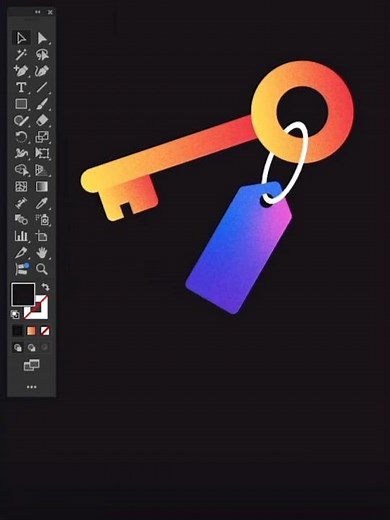Pick the Paintbrush tool
Viewport: 390px width, 520px height.
click(42, 104)
